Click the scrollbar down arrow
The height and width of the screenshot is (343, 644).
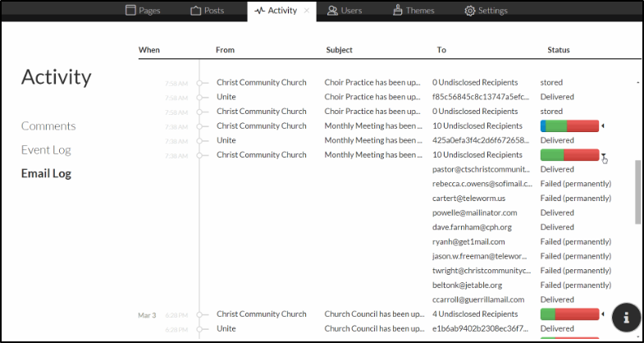(638, 337)
